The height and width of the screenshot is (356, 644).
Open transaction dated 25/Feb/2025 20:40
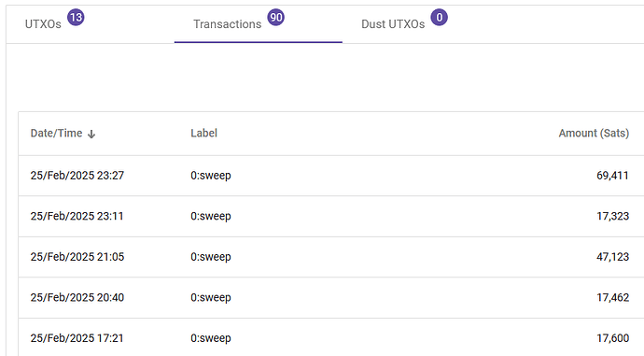tap(331, 298)
